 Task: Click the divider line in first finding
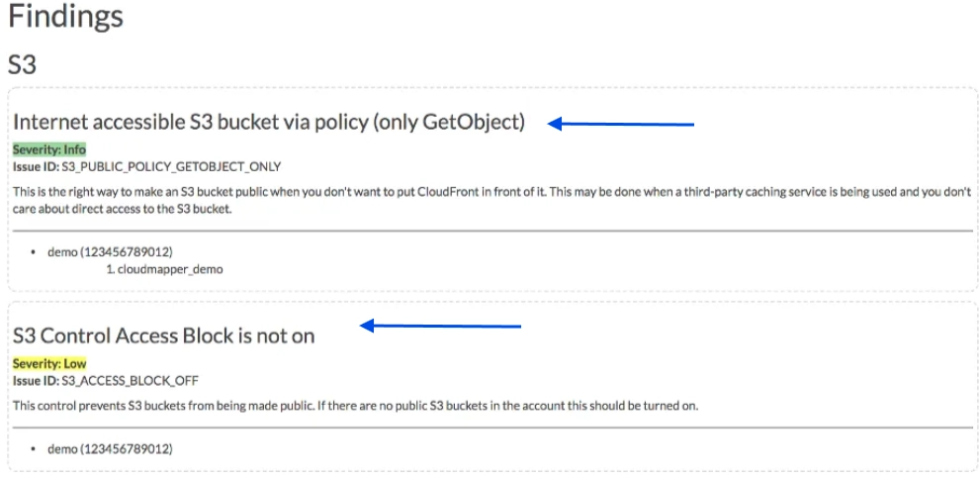(x=492, y=231)
